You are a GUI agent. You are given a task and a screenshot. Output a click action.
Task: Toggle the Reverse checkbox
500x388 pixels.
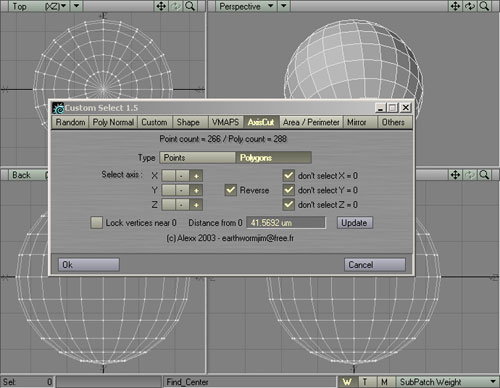[x=230, y=190]
